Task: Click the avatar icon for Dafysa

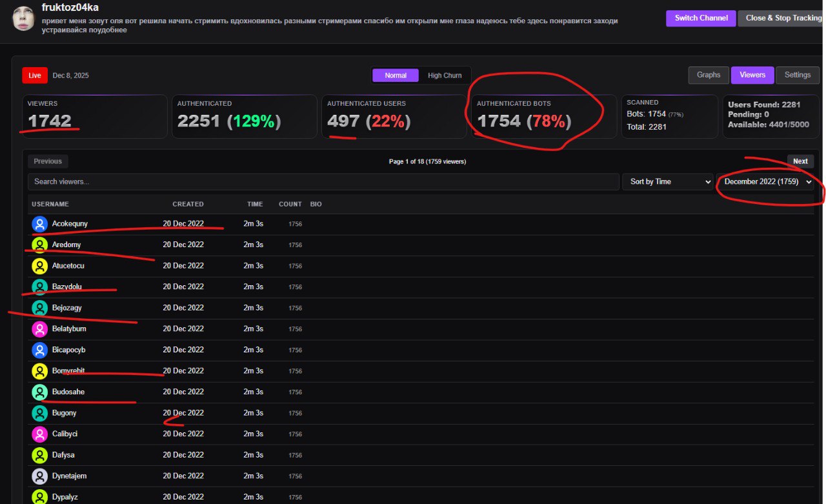Action: [40, 455]
